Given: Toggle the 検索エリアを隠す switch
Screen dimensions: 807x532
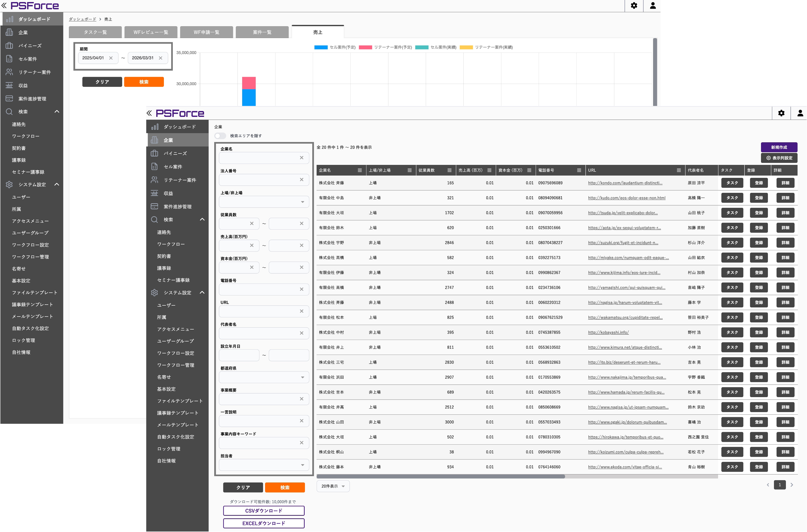Looking at the screenshot, I should pyautogui.click(x=220, y=136).
